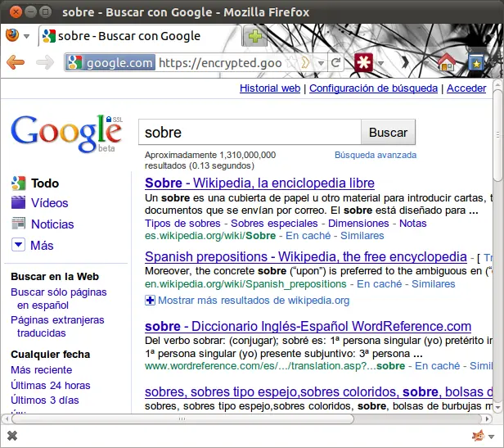504x448 pixels.
Task: Open 'sobres tipo espejo' result title
Action: point(318,392)
